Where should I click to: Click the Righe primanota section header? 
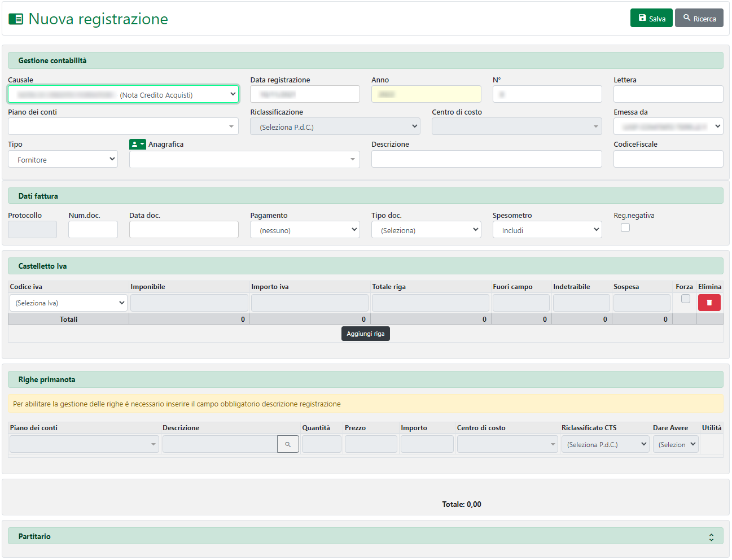pyautogui.click(x=365, y=379)
